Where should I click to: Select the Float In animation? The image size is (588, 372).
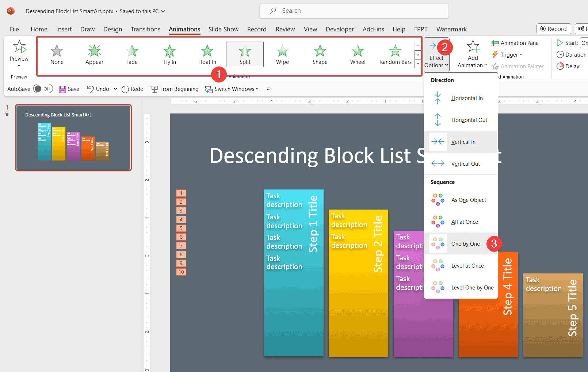pyautogui.click(x=207, y=54)
